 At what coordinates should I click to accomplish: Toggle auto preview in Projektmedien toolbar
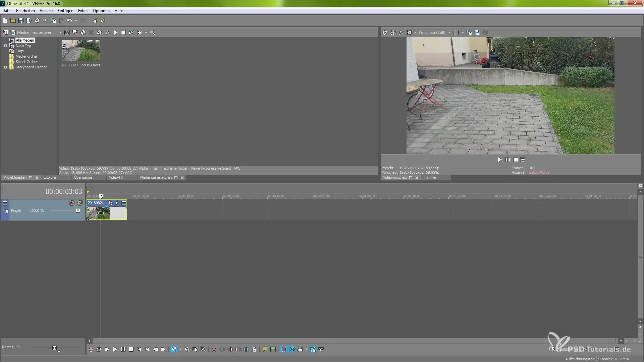[131, 33]
